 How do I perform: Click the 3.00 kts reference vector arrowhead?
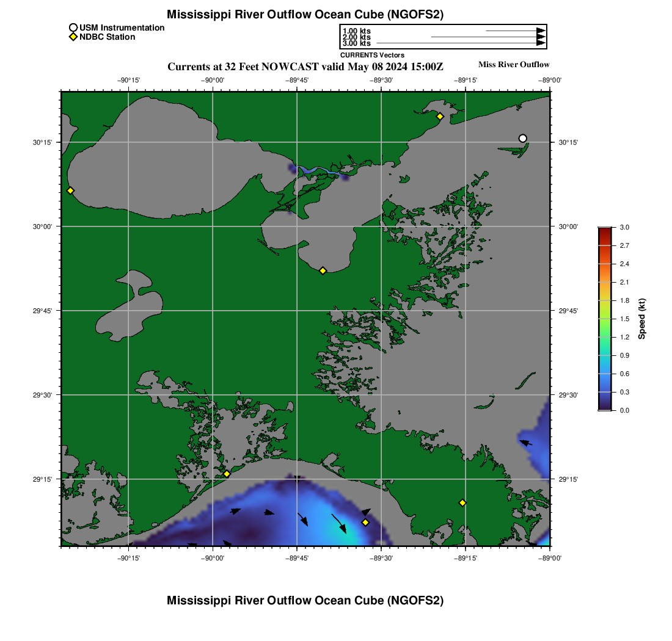point(540,43)
